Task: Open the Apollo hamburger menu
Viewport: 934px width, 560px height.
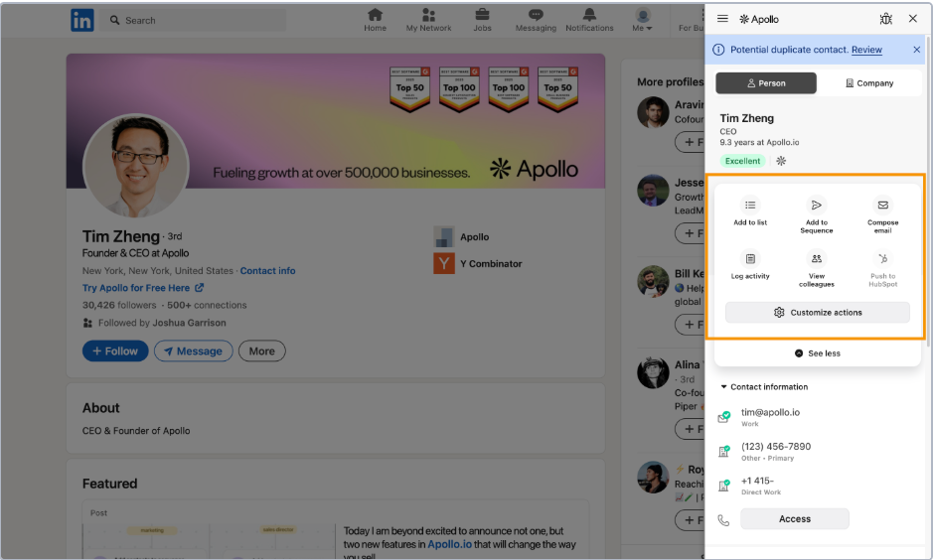Action: tap(722, 19)
